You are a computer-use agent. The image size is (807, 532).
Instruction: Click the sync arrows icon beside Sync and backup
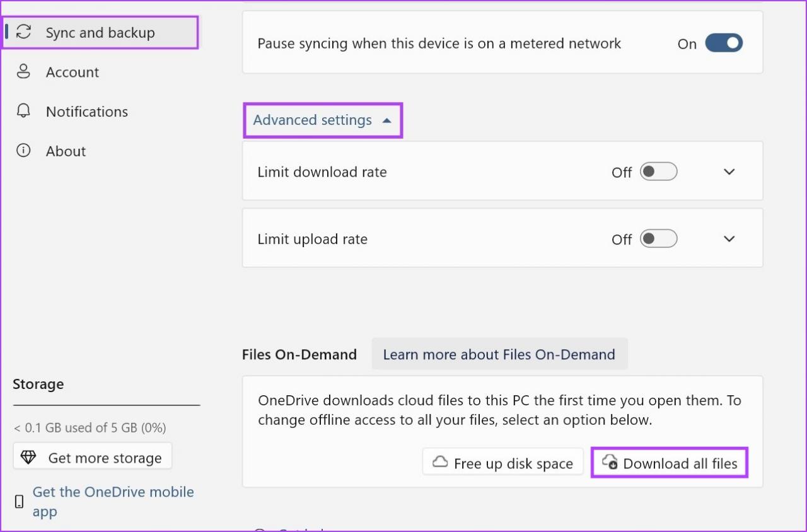tap(24, 32)
